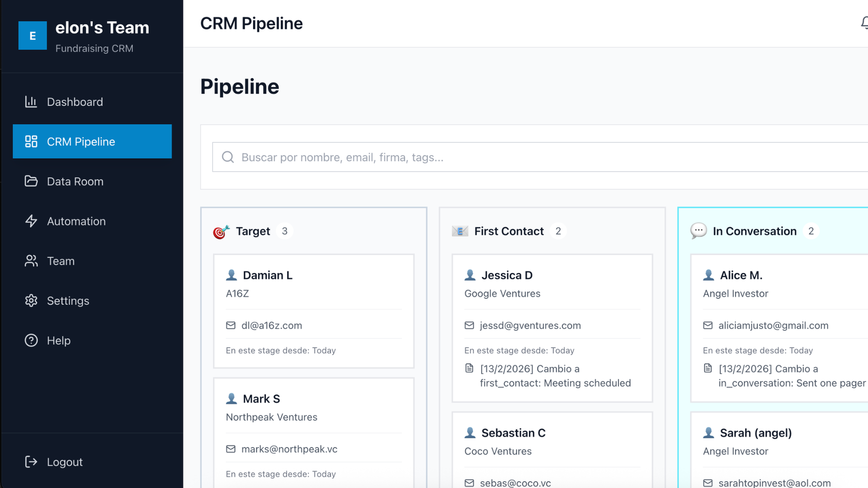Click the Automation lightning bolt icon
The width and height of the screenshot is (868, 488).
pos(31,221)
